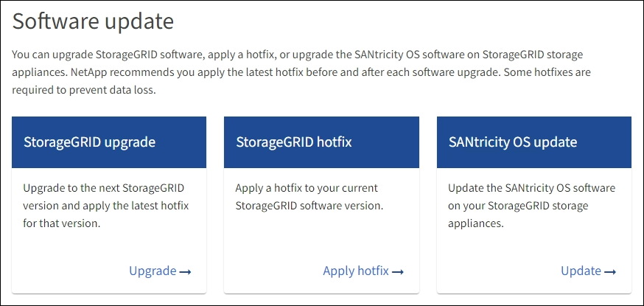The height and width of the screenshot is (306, 644).
Task: Open the Upgrade link
Action: coord(153,271)
